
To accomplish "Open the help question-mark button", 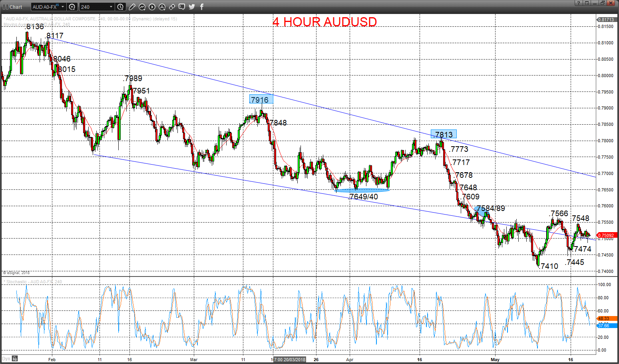I will [578, 3].
